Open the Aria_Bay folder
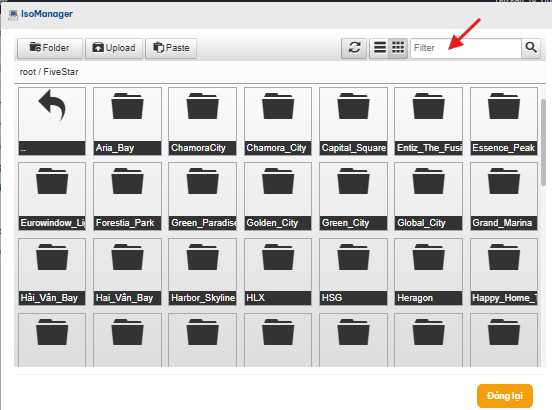The image size is (552, 410). tap(127, 121)
